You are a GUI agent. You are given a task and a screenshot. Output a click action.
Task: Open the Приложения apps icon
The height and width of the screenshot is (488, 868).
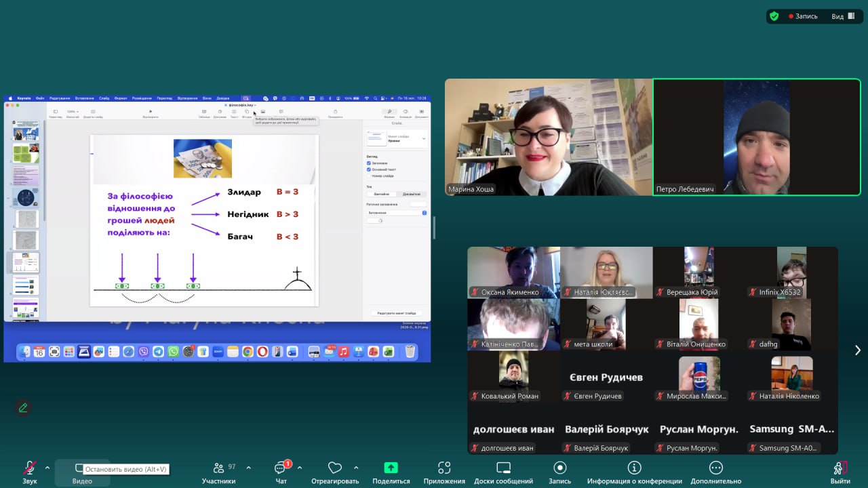point(444,468)
